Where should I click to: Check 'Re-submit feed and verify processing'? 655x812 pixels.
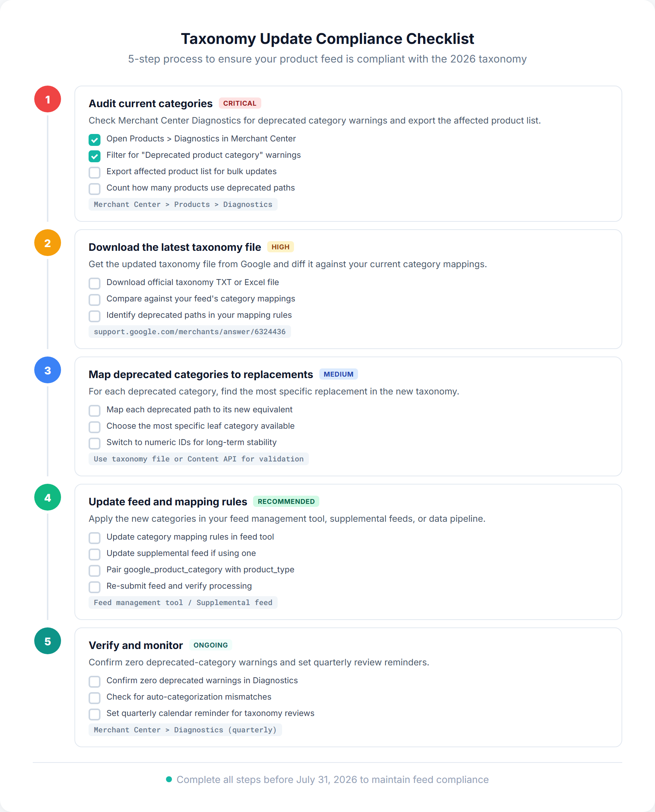pos(94,587)
